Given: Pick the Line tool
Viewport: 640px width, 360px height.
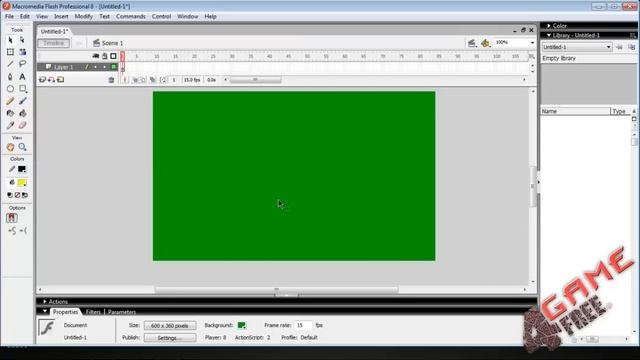Looking at the screenshot, I should point(10,64).
